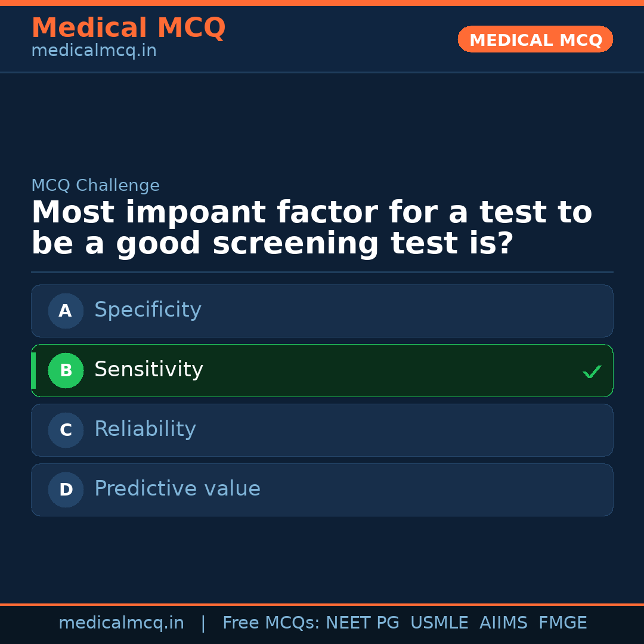644x644 pixels.
Task: Select FMGE in the footer
Action: click(562, 623)
